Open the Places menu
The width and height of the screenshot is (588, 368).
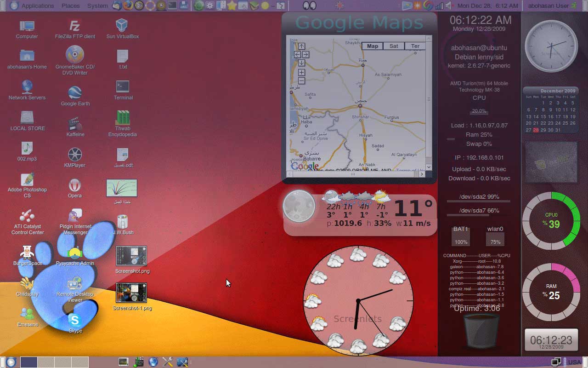point(70,6)
